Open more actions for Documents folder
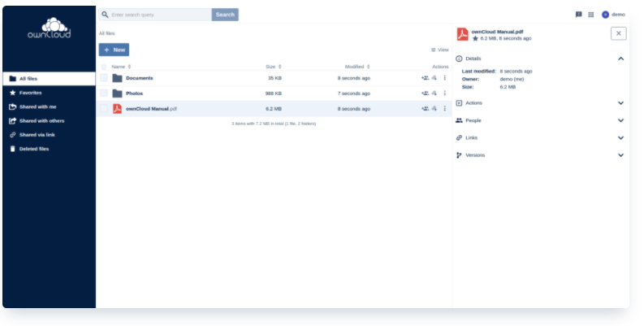The height and width of the screenshot is (326, 644). point(444,78)
